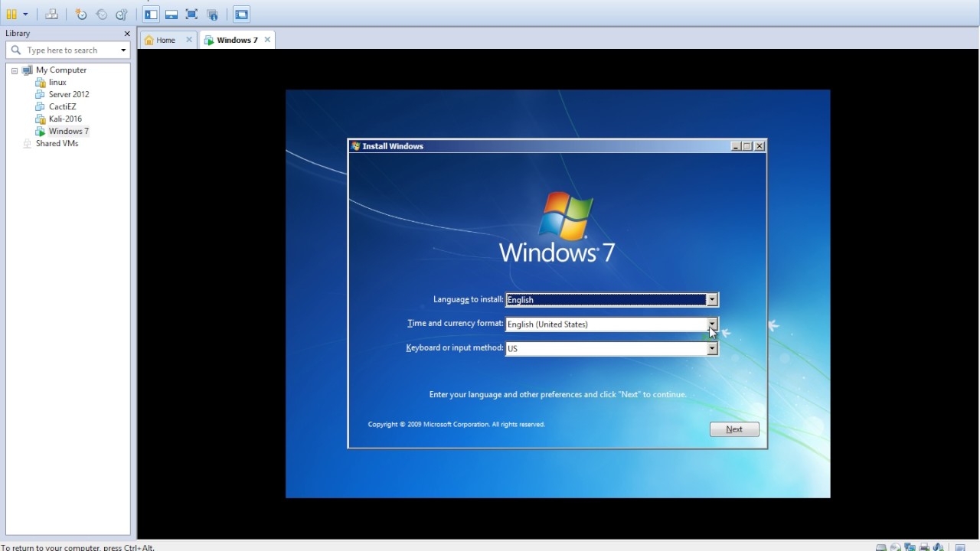Toggle the console view toolbar icon
Screen dimensions: 980x551
point(241,15)
